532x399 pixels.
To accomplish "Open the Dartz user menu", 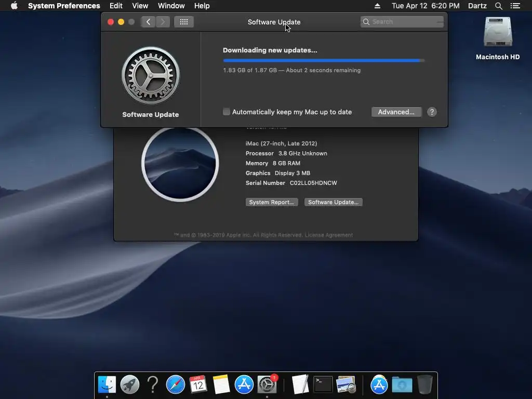I will 477,6.
